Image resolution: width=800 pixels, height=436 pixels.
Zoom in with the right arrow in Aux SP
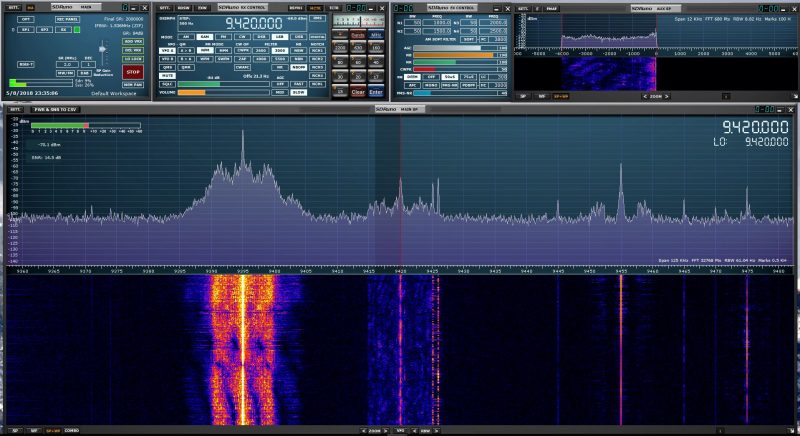(x=666, y=96)
